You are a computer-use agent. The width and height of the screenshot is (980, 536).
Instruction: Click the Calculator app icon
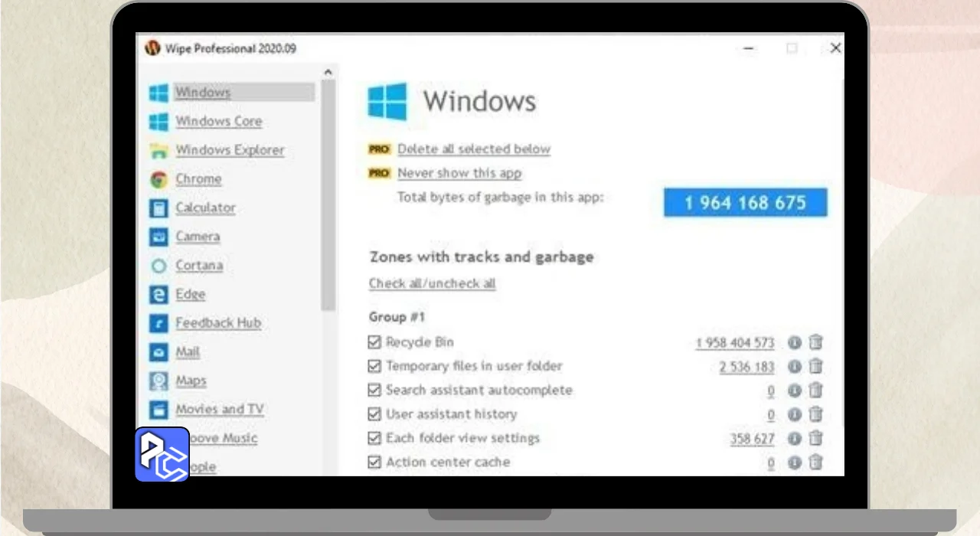[x=158, y=208]
